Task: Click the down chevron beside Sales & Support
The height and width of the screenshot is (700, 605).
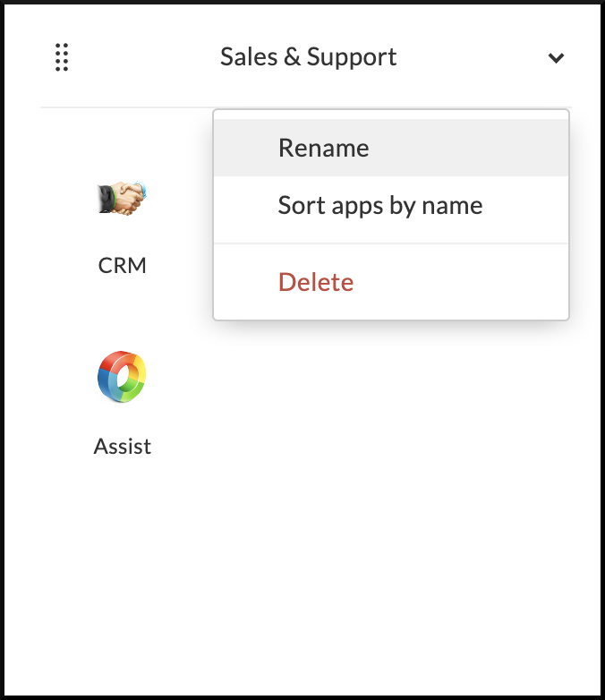Action: 556,58
